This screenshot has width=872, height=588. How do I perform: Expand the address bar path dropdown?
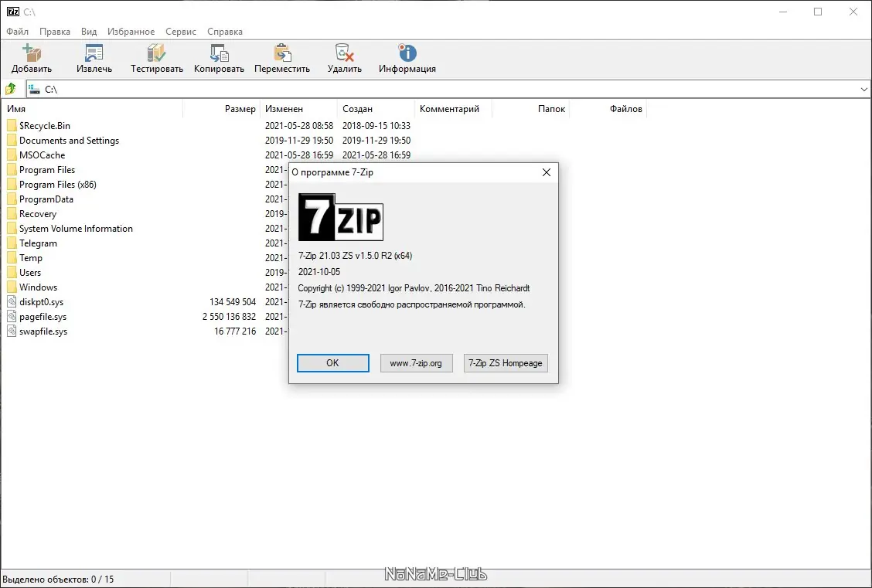(863, 89)
